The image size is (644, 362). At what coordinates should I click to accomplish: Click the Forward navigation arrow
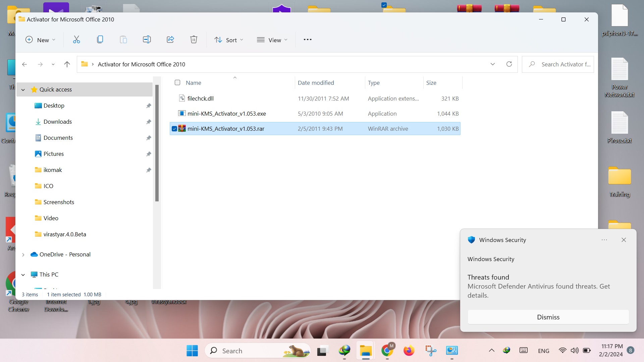40,64
